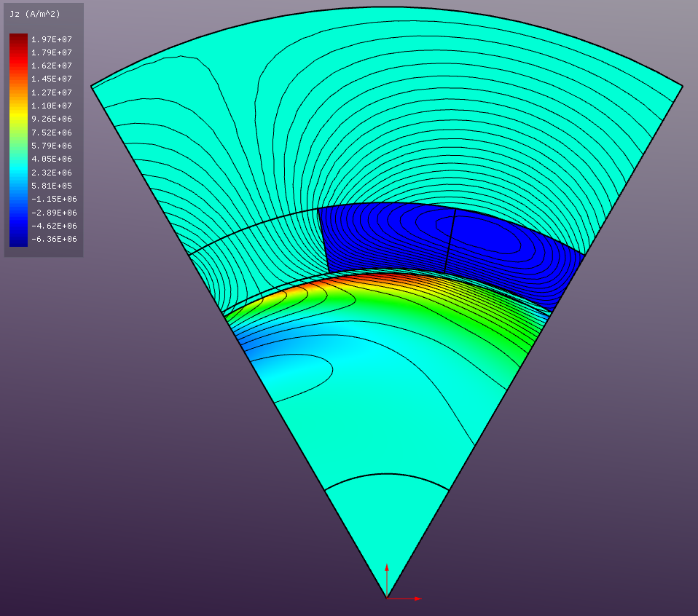Select the 1.97E+07 maximum legend value

(51, 39)
